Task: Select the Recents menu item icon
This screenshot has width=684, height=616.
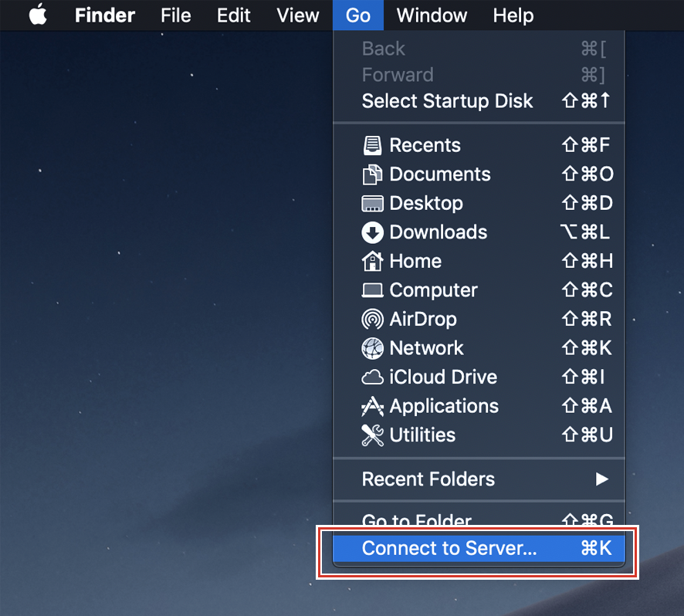Action: tap(371, 144)
